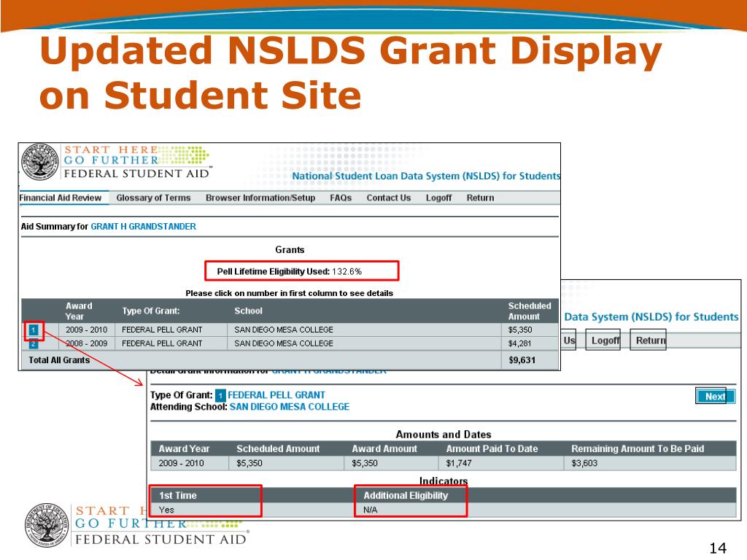This screenshot has width=747, height=560.
Task: Click the 'N/A' value under Additional Eligibility
Action: click(x=370, y=510)
